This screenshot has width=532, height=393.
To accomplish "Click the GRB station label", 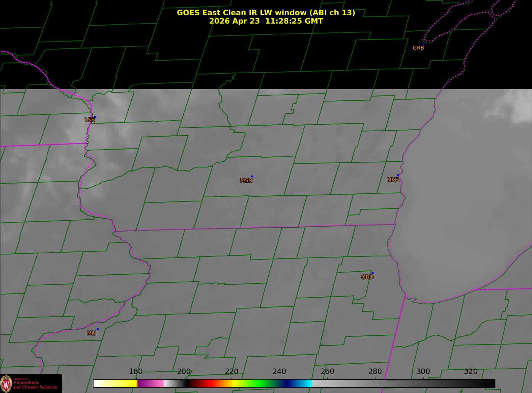I will [418, 48].
